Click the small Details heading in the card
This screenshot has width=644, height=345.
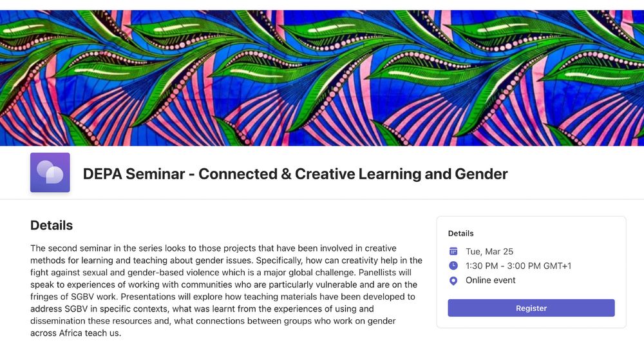[x=461, y=233]
